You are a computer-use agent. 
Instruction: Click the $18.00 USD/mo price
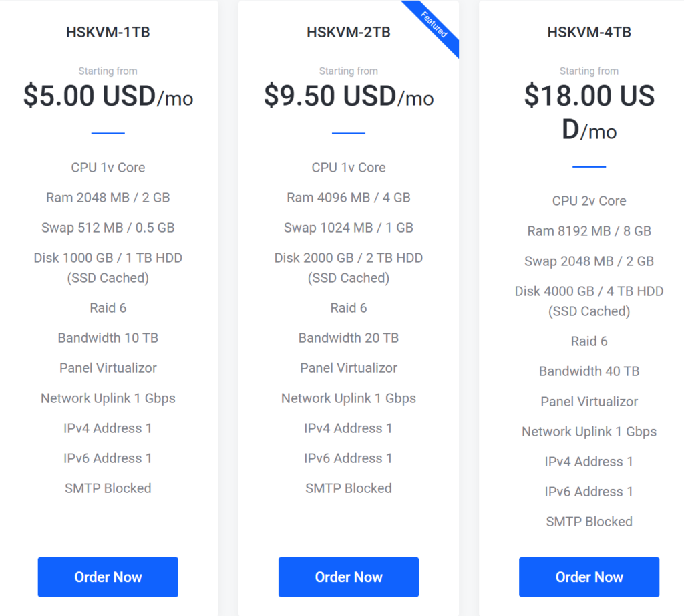[x=589, y=112]
